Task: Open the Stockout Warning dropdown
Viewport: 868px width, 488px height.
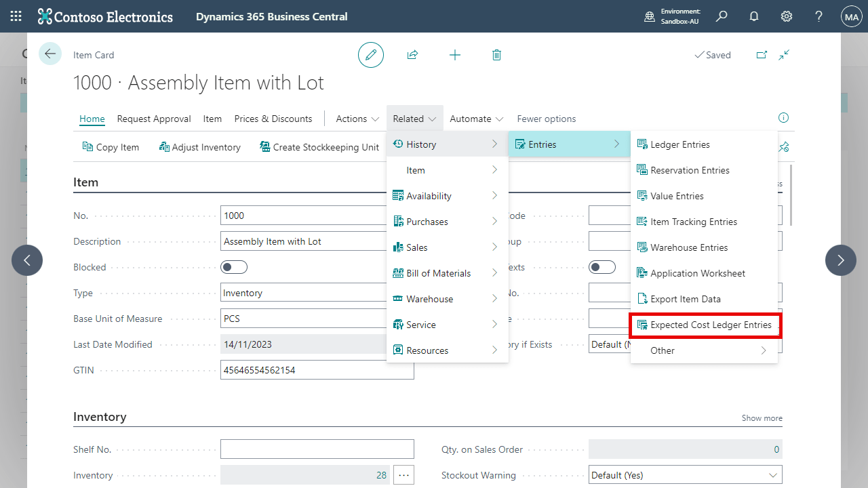Action: [x=685, y=475]
